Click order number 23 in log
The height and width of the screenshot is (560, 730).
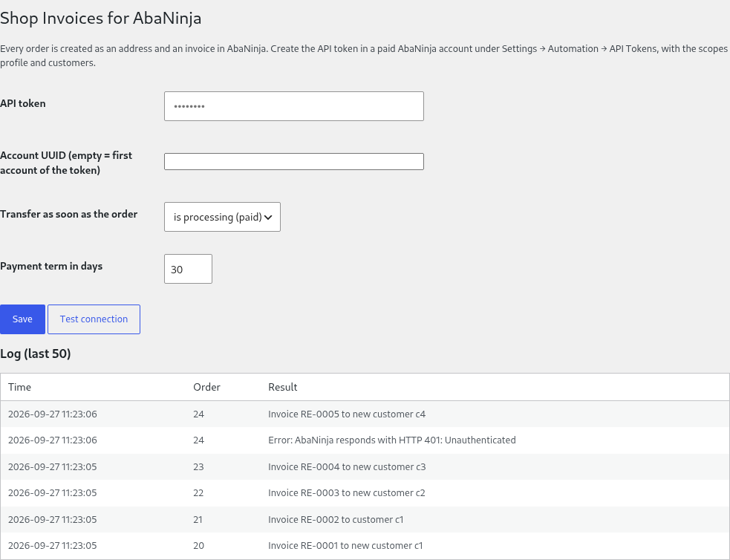(198, 467)
